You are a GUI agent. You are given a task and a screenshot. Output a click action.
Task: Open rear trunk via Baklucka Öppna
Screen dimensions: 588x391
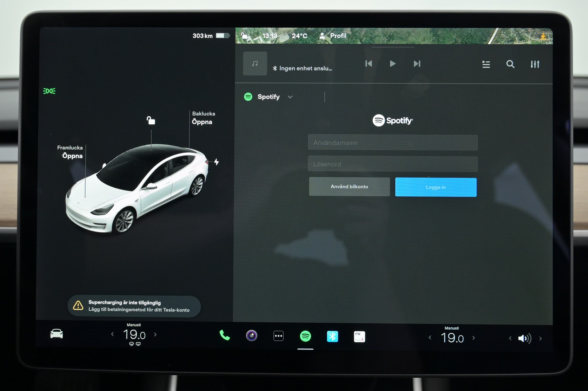(203, 118)
